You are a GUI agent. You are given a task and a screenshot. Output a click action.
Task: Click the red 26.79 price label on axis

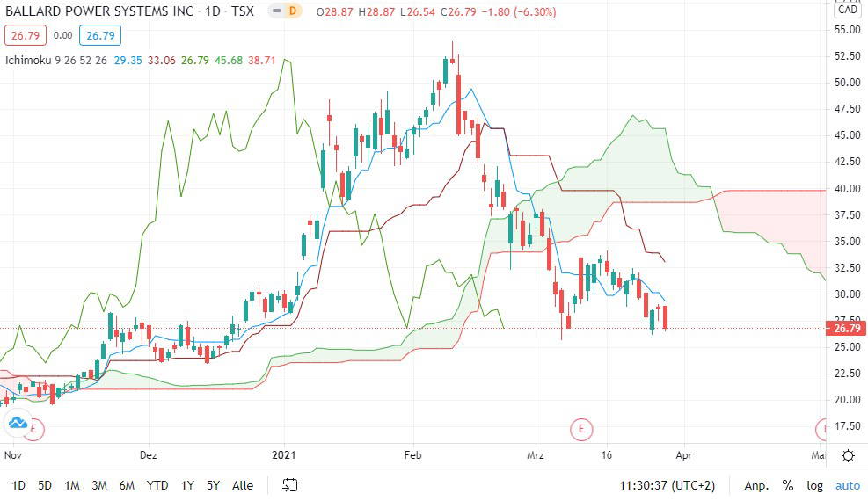pyautogui.click(x=846, y=329)
